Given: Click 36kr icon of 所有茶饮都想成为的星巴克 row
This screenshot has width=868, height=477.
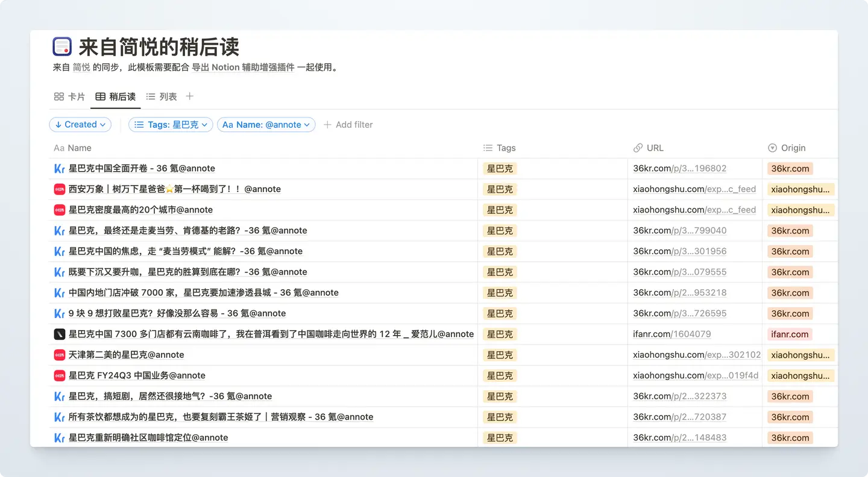Looking at the screenshot, I should (x=59, y=417).
